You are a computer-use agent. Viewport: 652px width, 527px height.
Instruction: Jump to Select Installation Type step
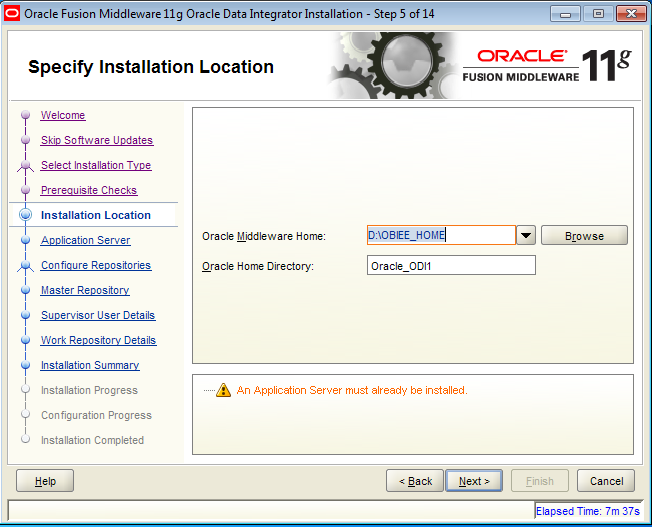click(x=96, y=165)
